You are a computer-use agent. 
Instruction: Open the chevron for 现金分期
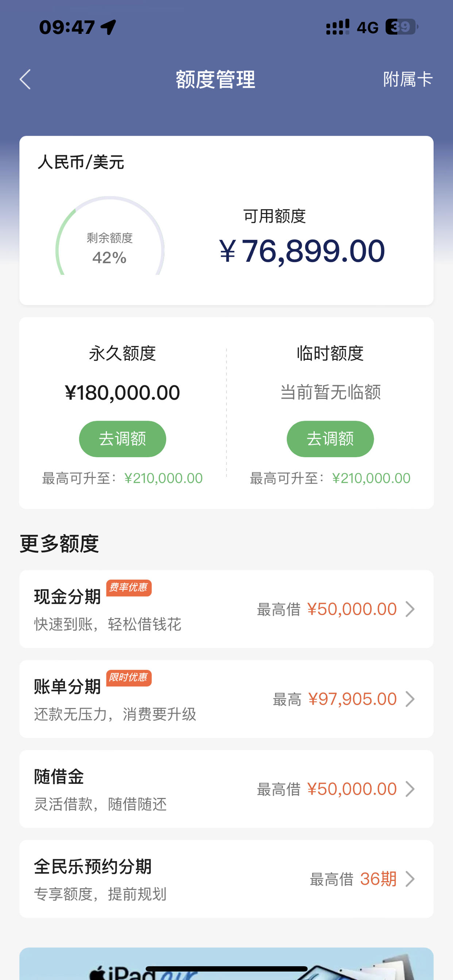point(410,609)
